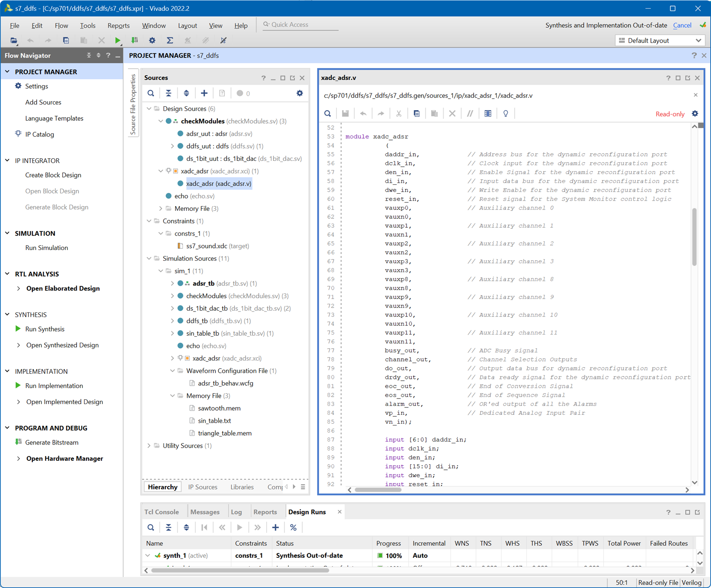711x588 pixels.
Task: Toggle column selection mode icon in editor
Action: pyautogui.click(x=488, y=114)
